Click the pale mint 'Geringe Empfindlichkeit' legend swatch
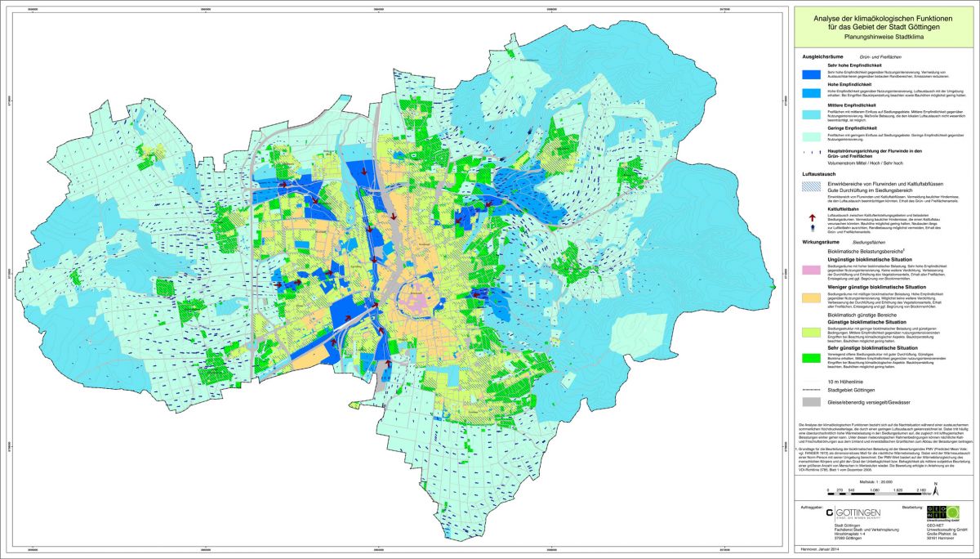 [811, 138]
